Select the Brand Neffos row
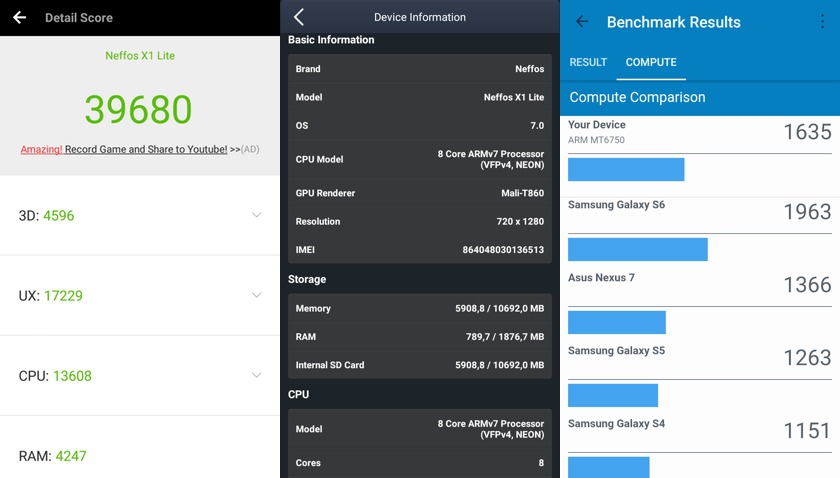This screenshot has height=478, width=840. (420, 69)
